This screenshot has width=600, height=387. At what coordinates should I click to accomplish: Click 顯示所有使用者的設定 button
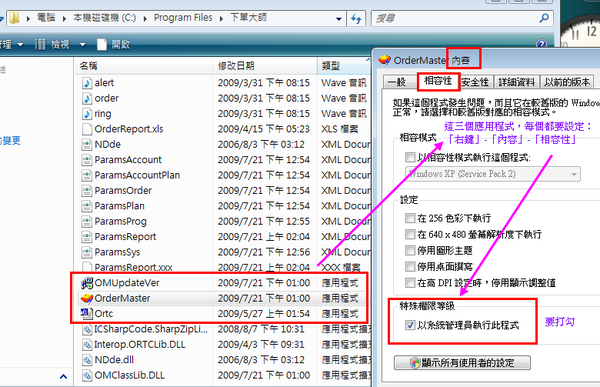462,363
